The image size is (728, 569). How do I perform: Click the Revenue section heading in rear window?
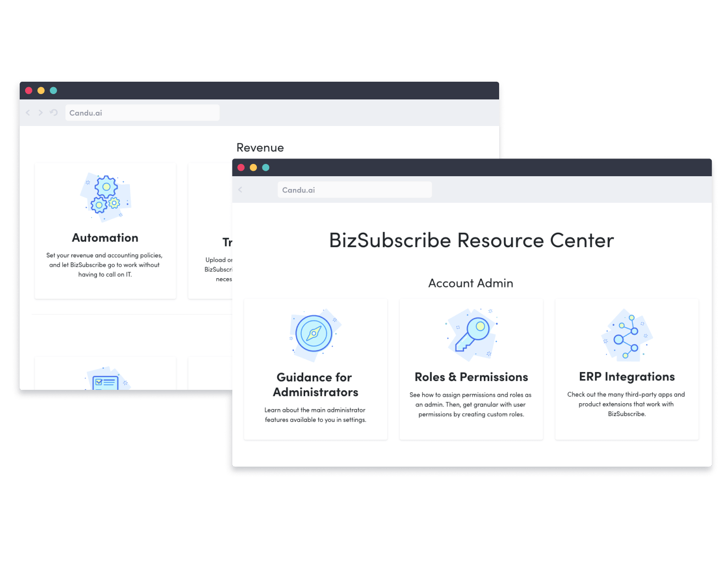pyautogui.click(x=260, y=148)
